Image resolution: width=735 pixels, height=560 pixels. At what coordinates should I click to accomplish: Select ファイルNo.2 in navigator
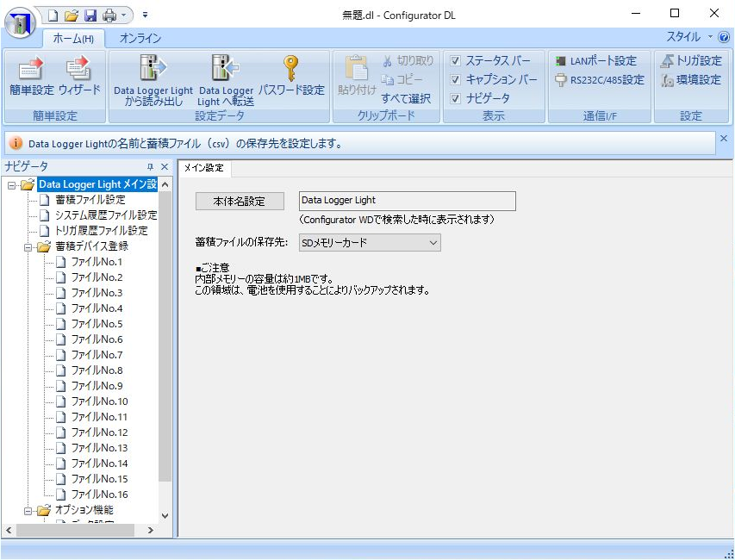tap(97, 277)
